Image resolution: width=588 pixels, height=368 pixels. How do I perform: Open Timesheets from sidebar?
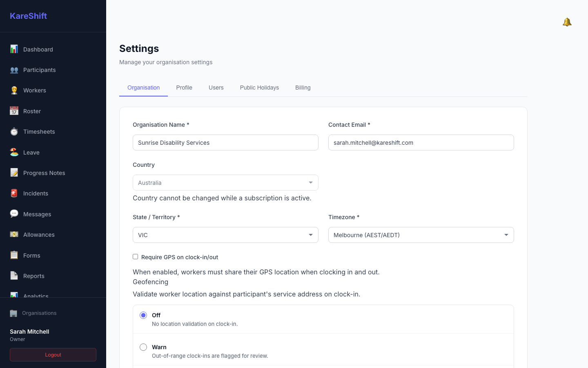pos(53,132)
